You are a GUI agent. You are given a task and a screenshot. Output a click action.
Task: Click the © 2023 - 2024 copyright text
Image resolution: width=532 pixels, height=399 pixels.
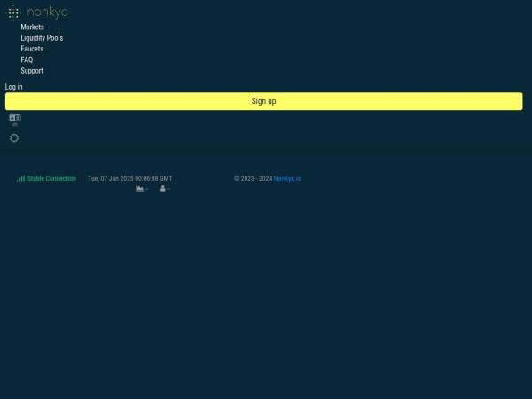[253, 178]
